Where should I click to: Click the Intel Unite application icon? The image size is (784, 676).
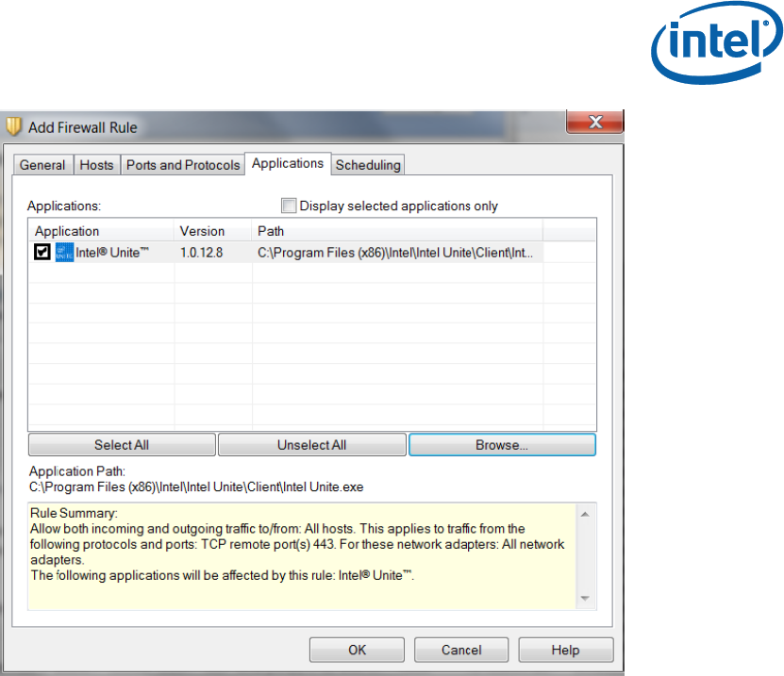click(64, 252)
